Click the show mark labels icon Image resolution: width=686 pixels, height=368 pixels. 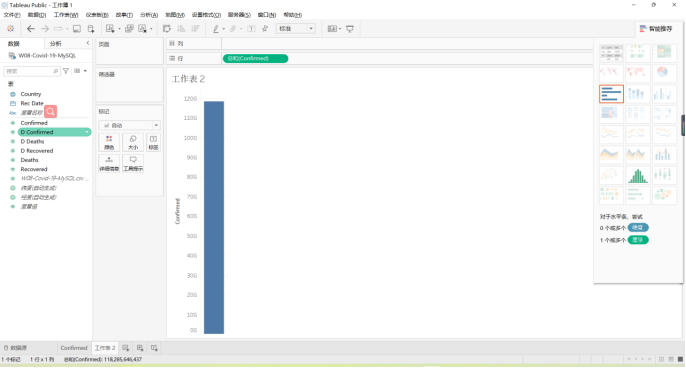click(x=251, y=29)
